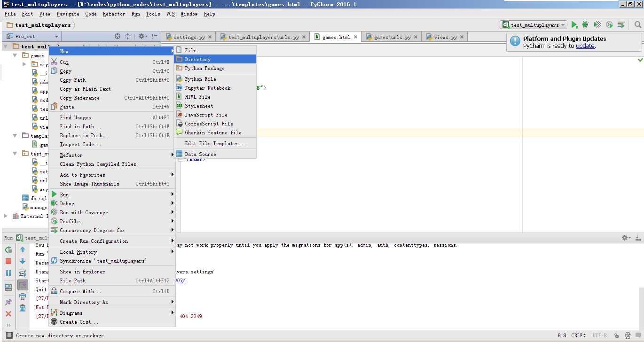Switch to games\urls.py editor tab
Viewport: 644px width, 342px height.
point(392,37)
